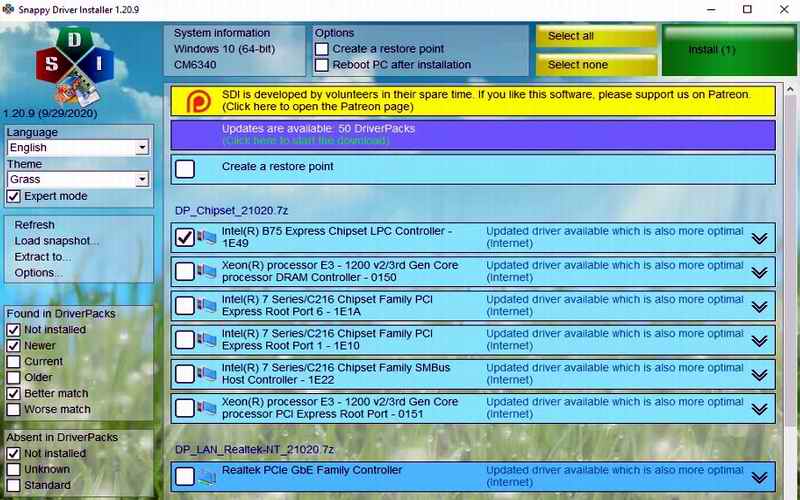800x500 pixels.
Task: Click the Patreon logo icon
Action: coord(198,100)
